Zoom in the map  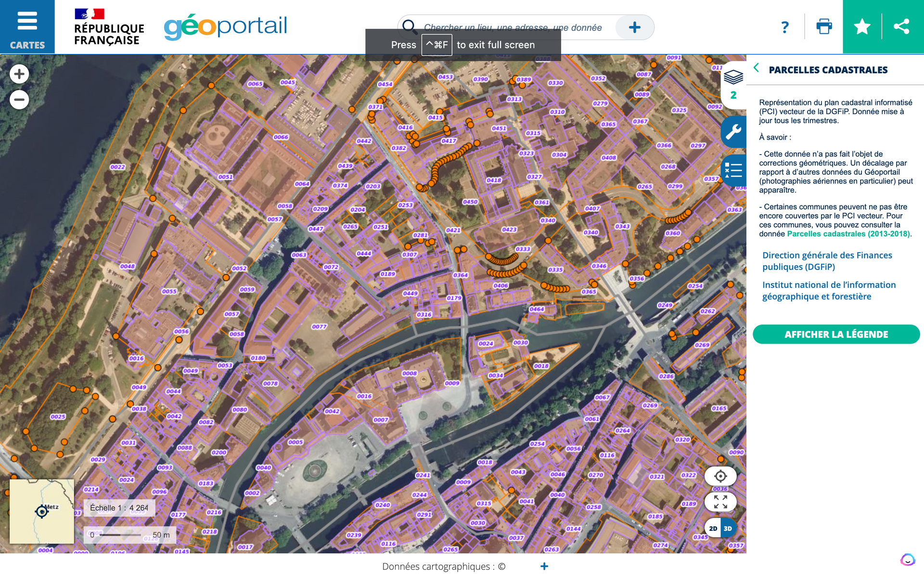(x=19, y=74)
